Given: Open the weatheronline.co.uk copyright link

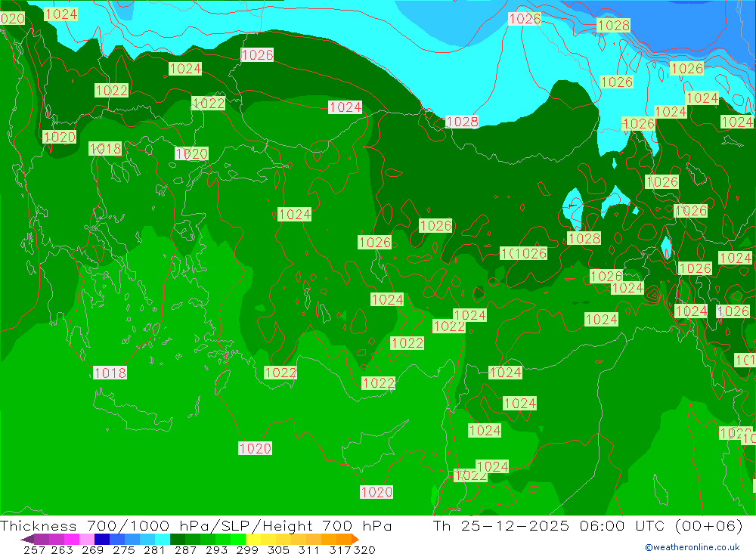Looking at the screenshot, I should [692, 547].
